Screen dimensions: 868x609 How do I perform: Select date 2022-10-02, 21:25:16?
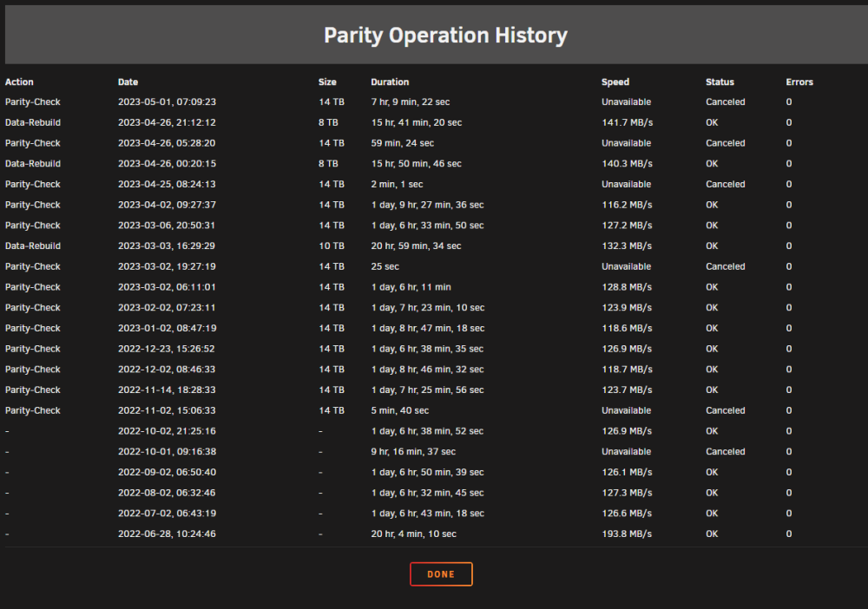click(167, 431)
